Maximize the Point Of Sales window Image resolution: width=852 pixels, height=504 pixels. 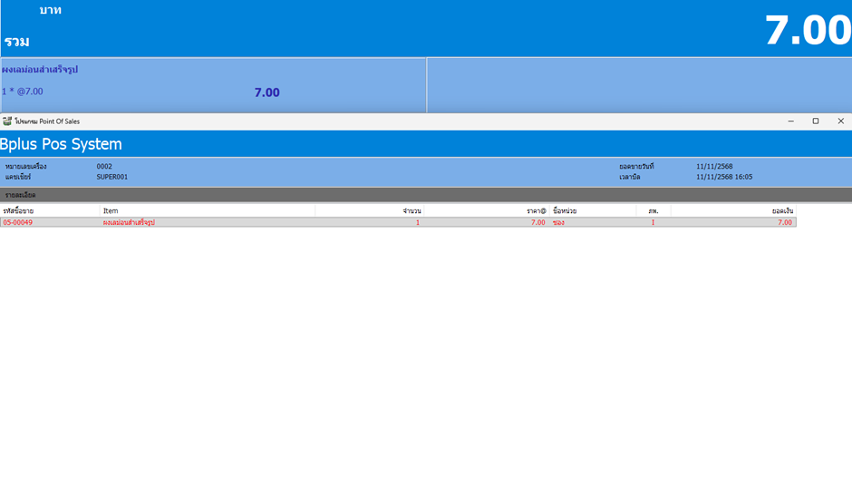pyautogui.click(x=816, y=121)
